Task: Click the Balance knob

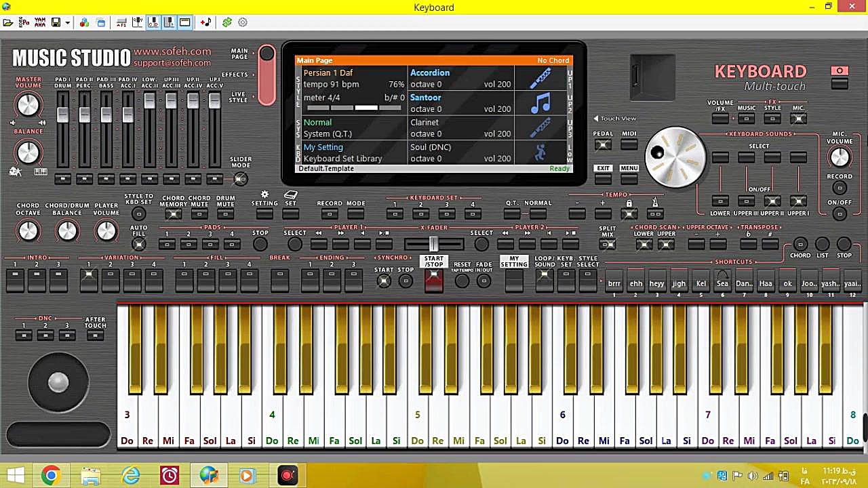Action: click(x=28, y=152)
